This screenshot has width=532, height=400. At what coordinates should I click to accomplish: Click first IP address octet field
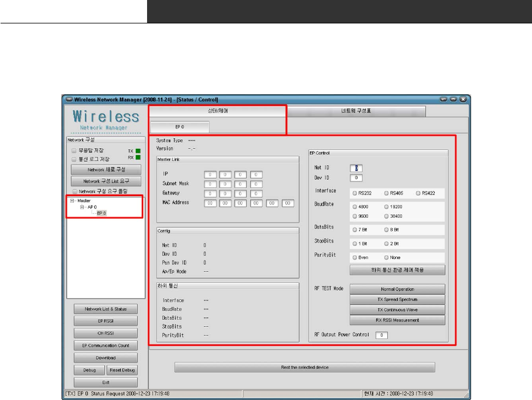pos(210,175)
